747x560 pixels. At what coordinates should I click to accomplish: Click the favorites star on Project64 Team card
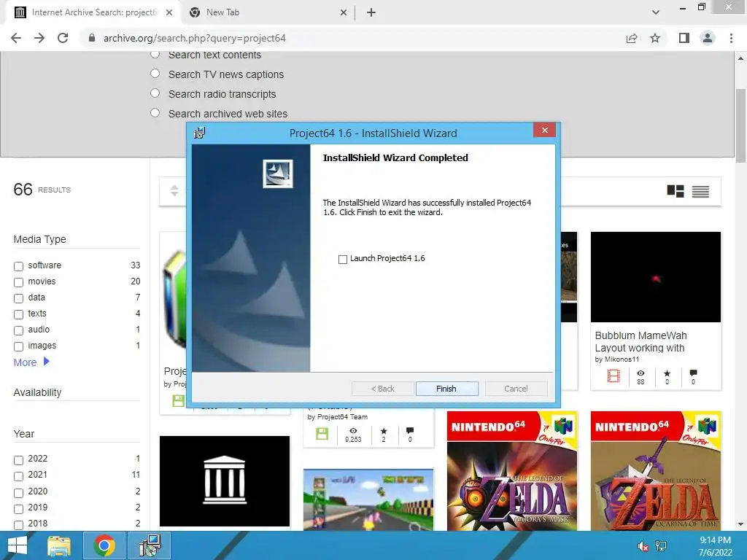384,431
